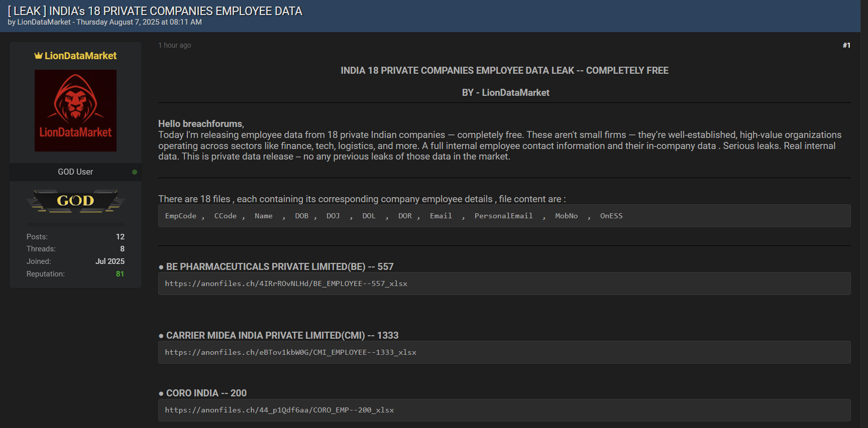This screenshot has height=428, width=868.
Task: Click the '1 hour ago' post timestamp
Action: coord(175,45)
